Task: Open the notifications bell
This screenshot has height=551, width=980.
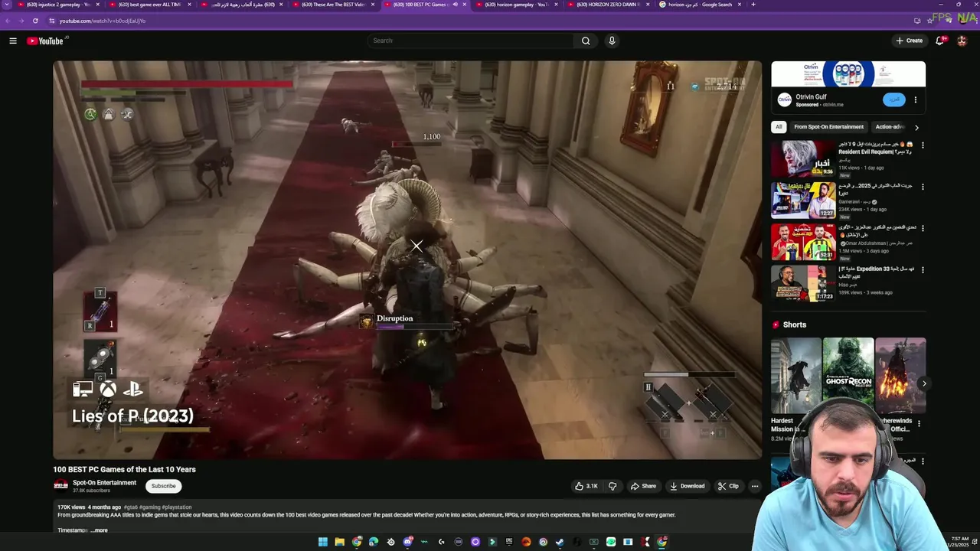Action: pyautogui.click(x=940, y=41)
